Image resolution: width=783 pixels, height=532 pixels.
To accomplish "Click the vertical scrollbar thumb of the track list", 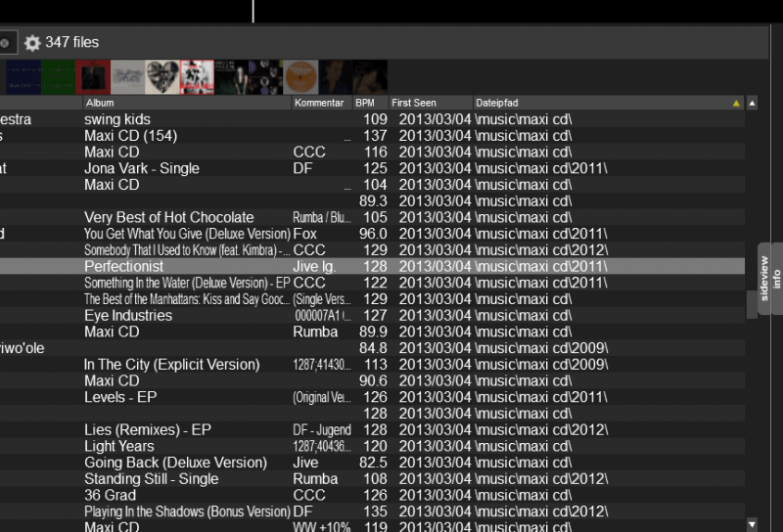I will [x=752, y=304].
